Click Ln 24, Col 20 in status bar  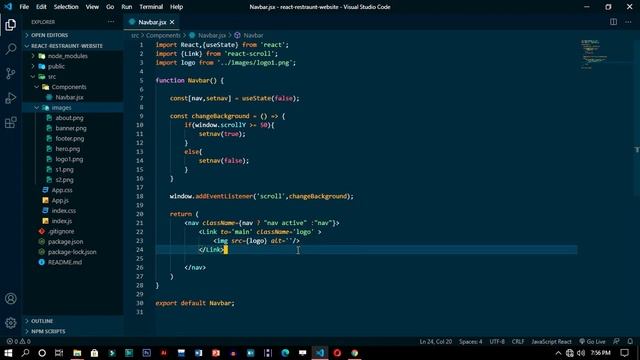click(x=436, y=341)
